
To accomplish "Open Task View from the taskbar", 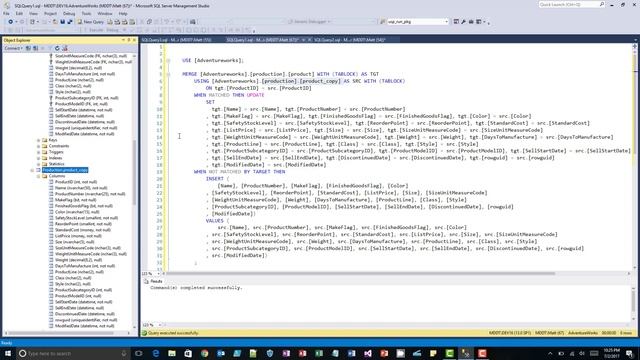I will (x=139, y=353).
